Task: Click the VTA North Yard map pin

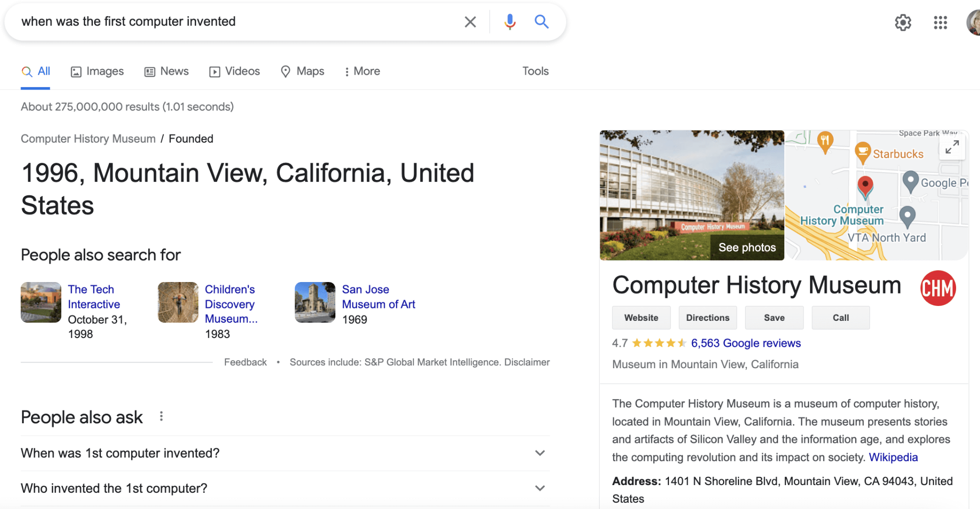Action: click(907, 217)
